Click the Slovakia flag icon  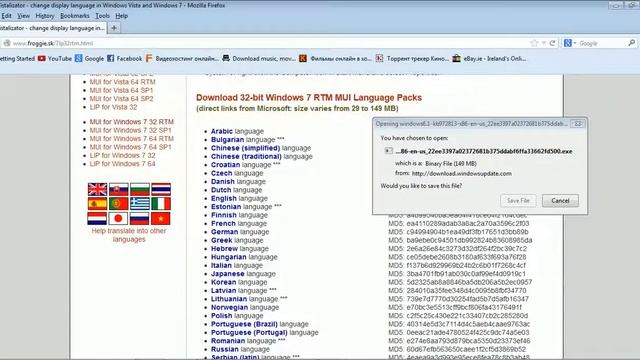coord(118,189)
